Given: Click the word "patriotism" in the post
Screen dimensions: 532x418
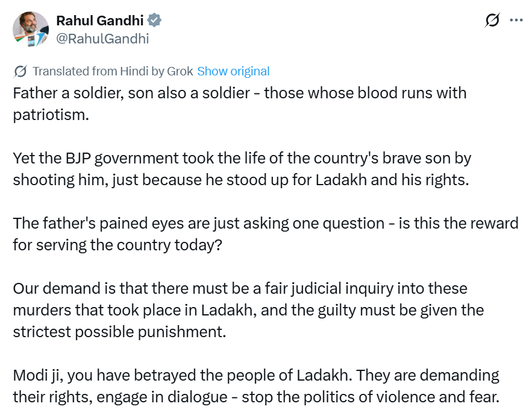Looking at the screenshot, I should [51, 115].
